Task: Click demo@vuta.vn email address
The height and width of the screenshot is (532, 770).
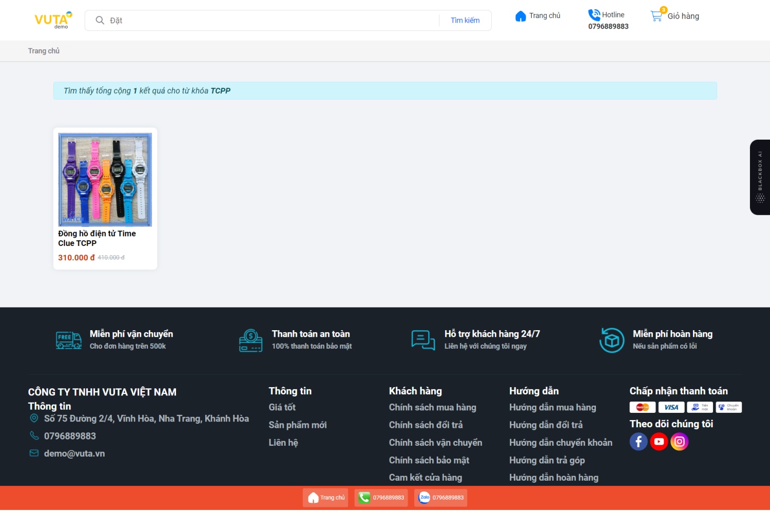Action: click(74, 453)
